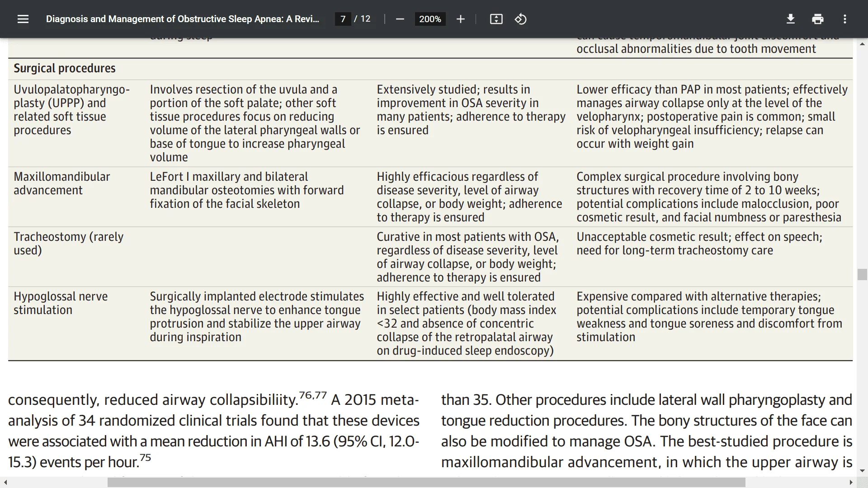Click the 'Surgical procedures' heading
The image size is (868, 488).
64,68
